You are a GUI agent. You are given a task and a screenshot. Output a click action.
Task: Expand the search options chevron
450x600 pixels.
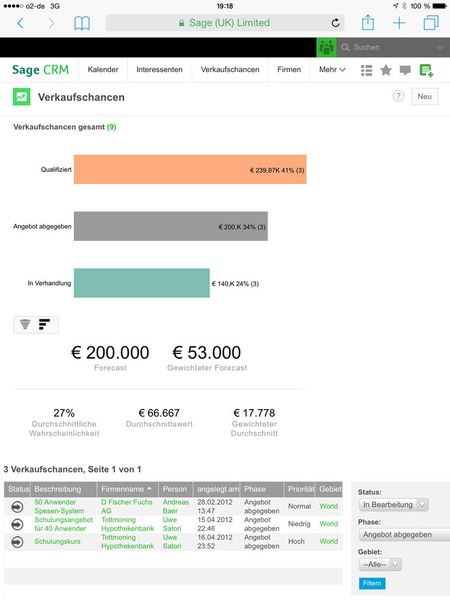[x=440, y=47]
